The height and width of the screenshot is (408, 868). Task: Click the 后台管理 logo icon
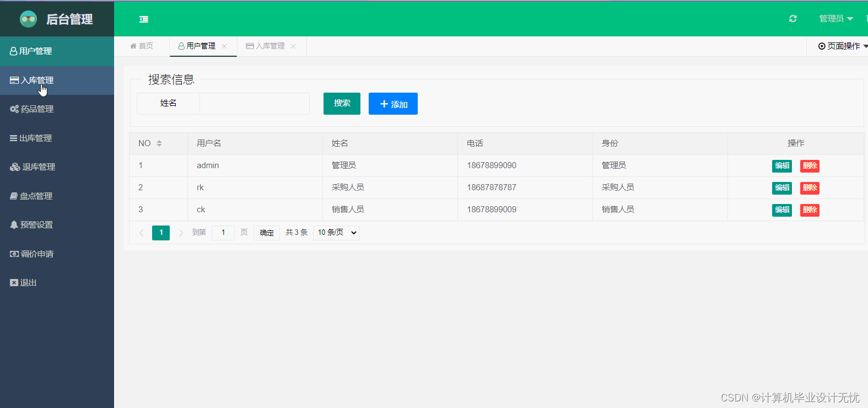pyautogui.click(x=28, y=19)
